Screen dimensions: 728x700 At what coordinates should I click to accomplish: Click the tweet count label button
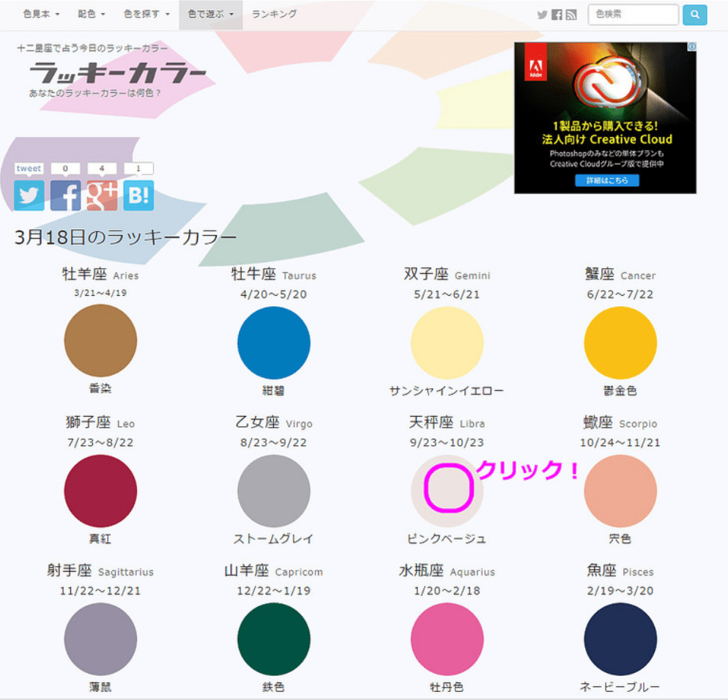pos(29,168)
